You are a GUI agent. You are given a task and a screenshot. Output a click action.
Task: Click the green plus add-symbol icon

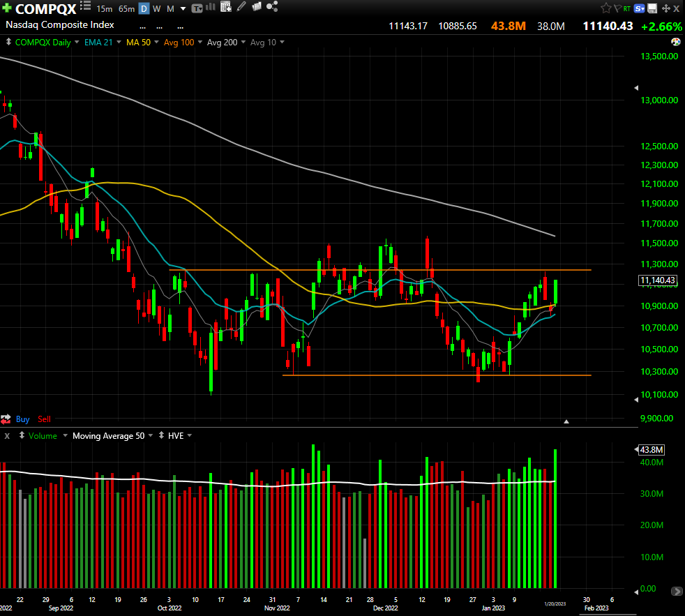point(6,8)
